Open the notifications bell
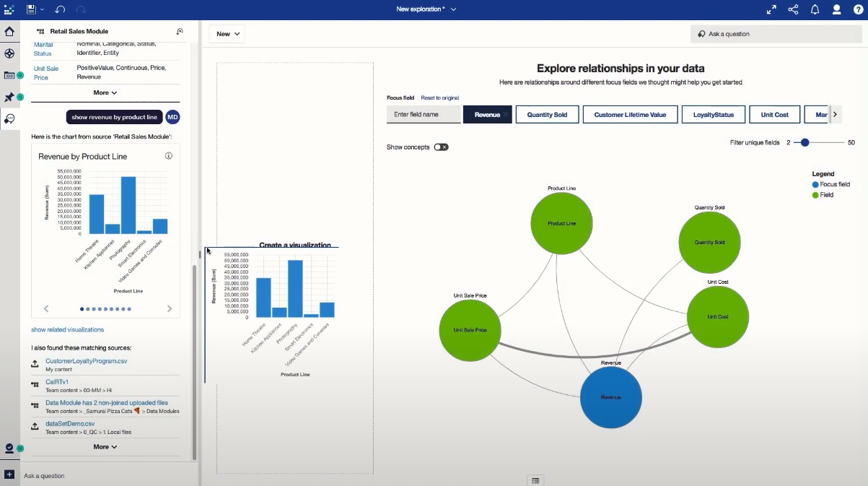 [815, 9]
